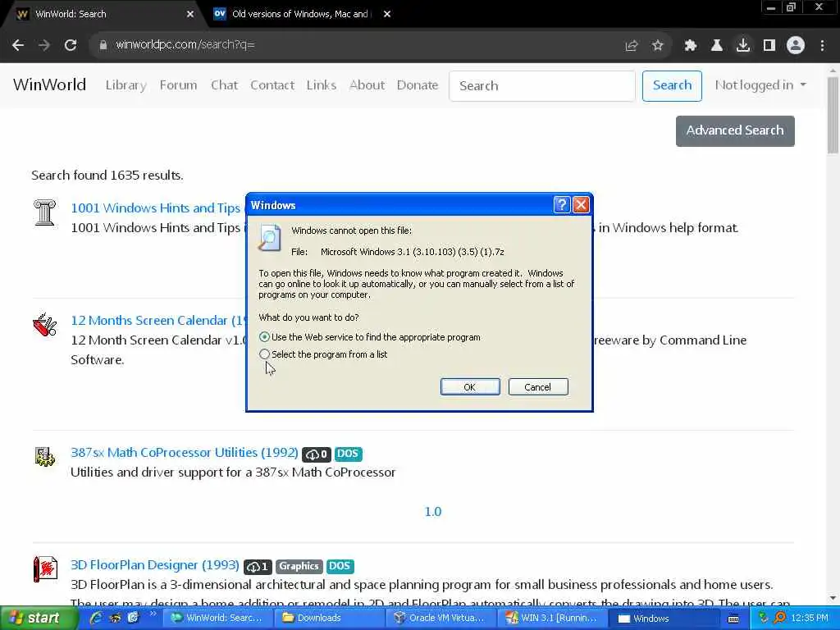This screenshot has width=840, height=630.
Task: Open Advanced Search
Action: click(735, 130)
